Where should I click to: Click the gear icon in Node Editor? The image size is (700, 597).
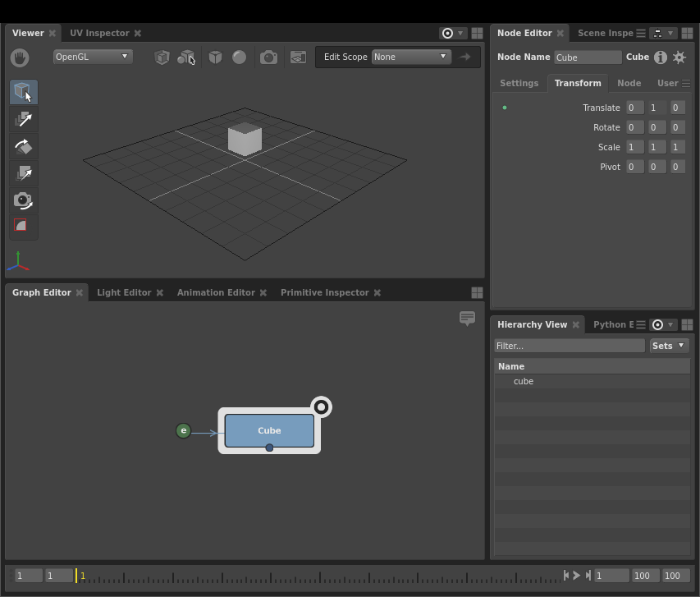[679, 57]
